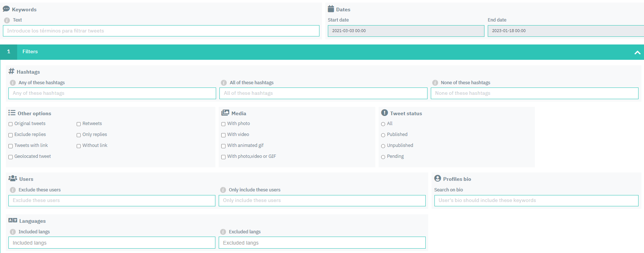Click Only include these users input box
The width and height of the screenshot is (644, 253).
pyautogui.click(x=322, y=201)
